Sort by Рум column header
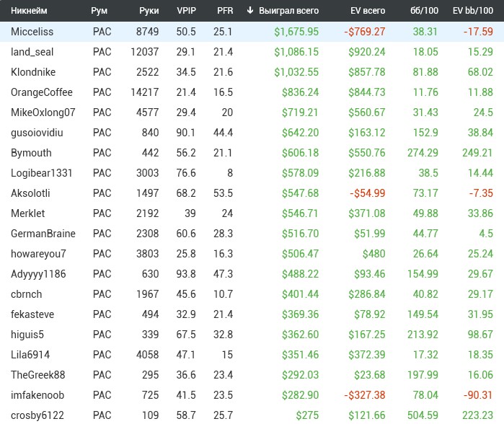This screenshot has height=424, width=504. point(99,11)
